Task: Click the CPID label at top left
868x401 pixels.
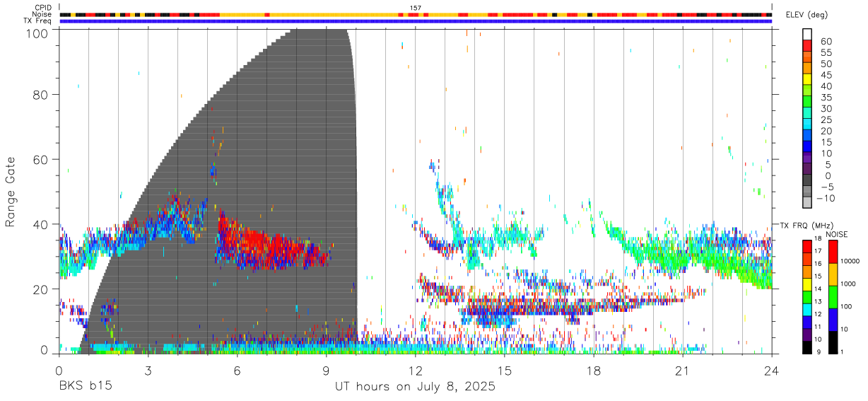Action: click(42, 7)
